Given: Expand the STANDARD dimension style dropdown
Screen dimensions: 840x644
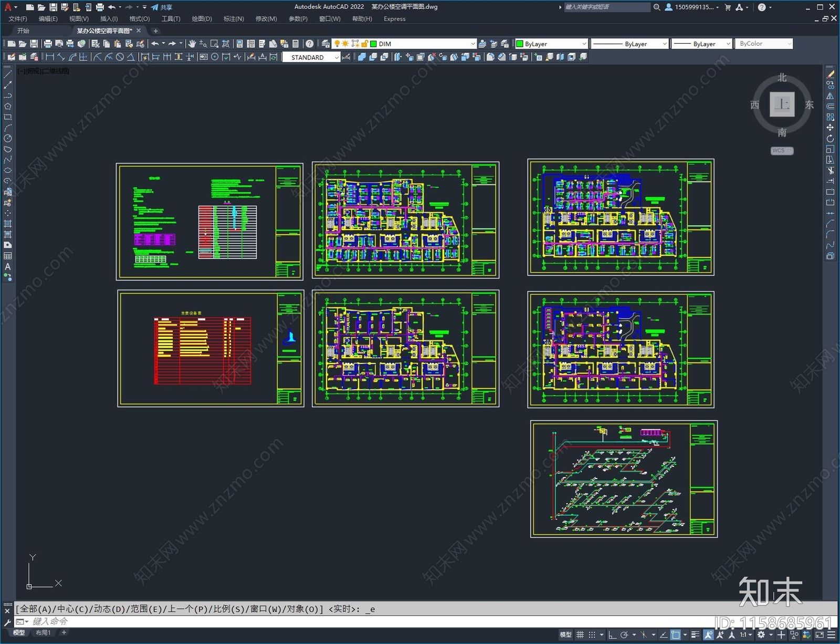Looking at the screenshot, I should click(337, 57).
